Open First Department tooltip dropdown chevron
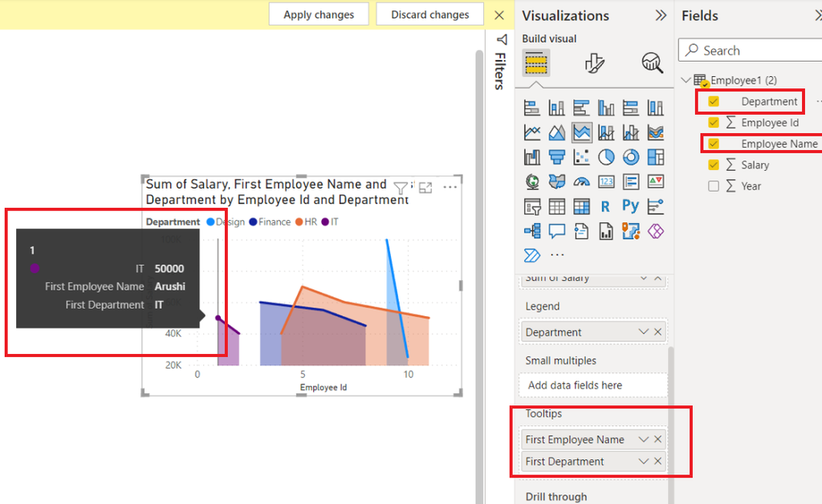The height and width of the screenshot is (504, 822). coord(643,461)
